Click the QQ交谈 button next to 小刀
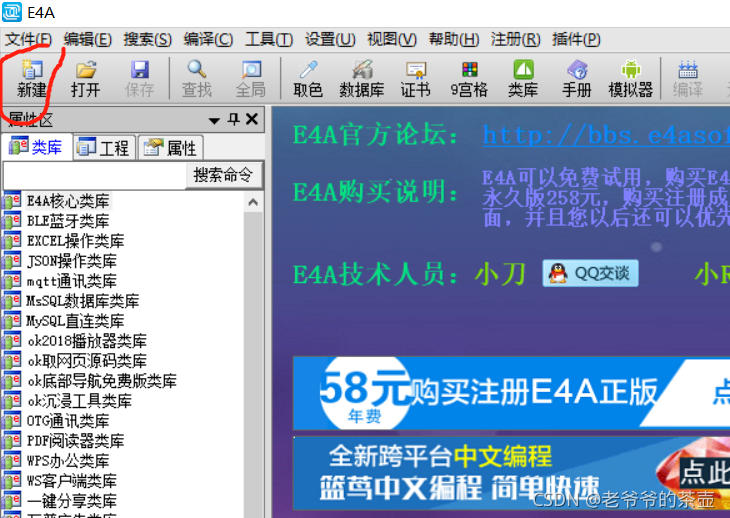This screenshot has width=730, height=518. [590, 274]
